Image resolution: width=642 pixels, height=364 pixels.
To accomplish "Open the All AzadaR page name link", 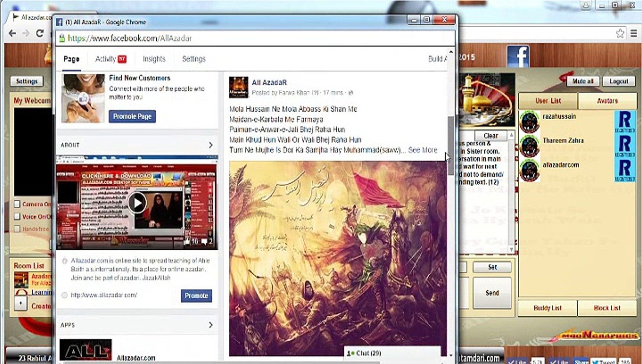I will [x=269, y=83].
